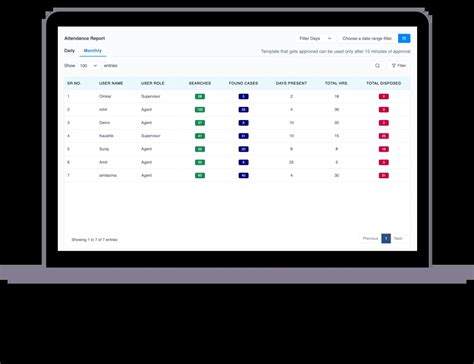Sort by the USER NAME column header

tap(111, 83)
